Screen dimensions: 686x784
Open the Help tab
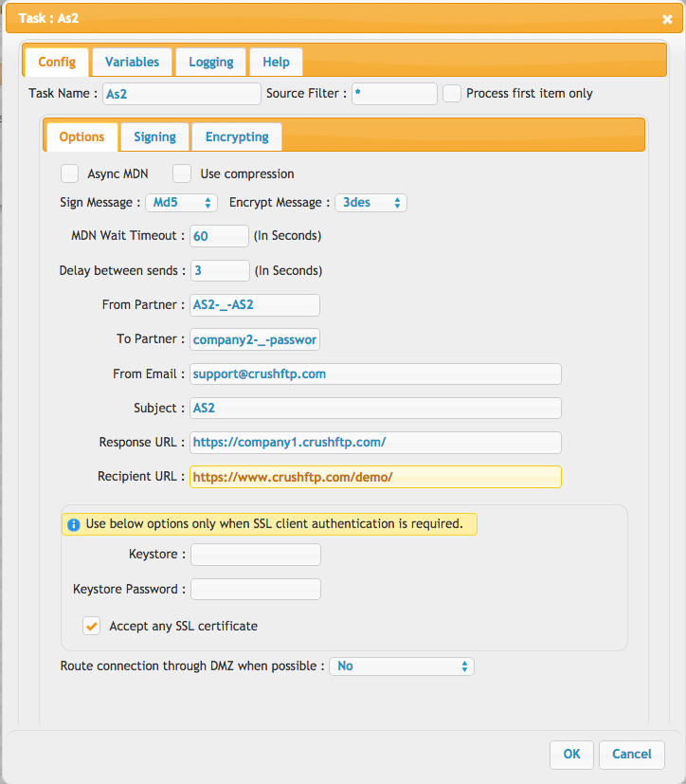pyautogui.click(x=276, y=62)
